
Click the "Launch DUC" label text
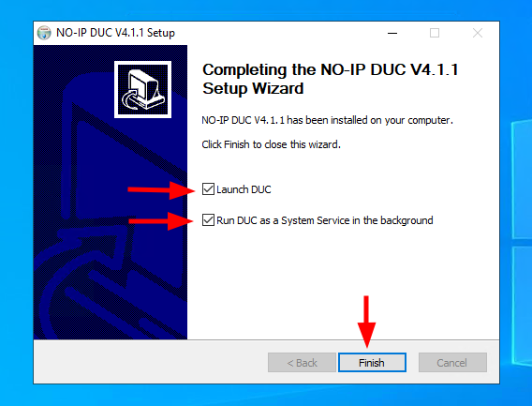click(x=244, y=189)
